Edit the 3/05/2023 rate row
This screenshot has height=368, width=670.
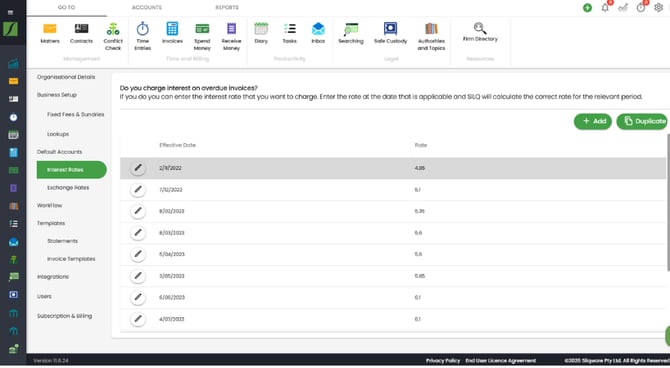138,276
